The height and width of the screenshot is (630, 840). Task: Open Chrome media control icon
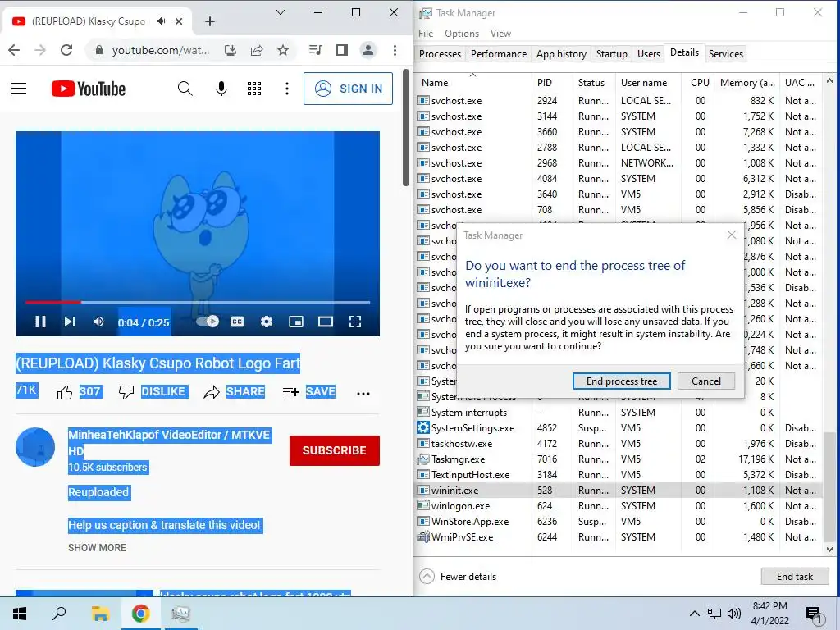(316, 50)
